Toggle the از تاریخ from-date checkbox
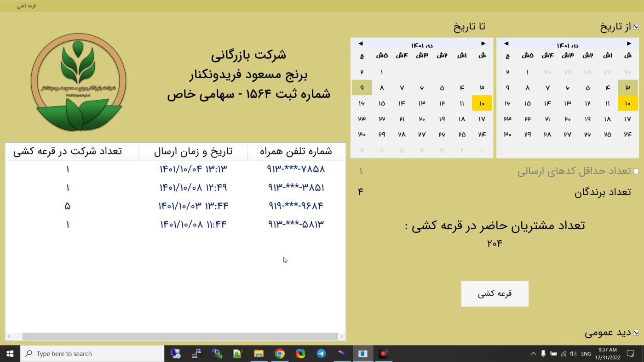 tap(636, 27)
